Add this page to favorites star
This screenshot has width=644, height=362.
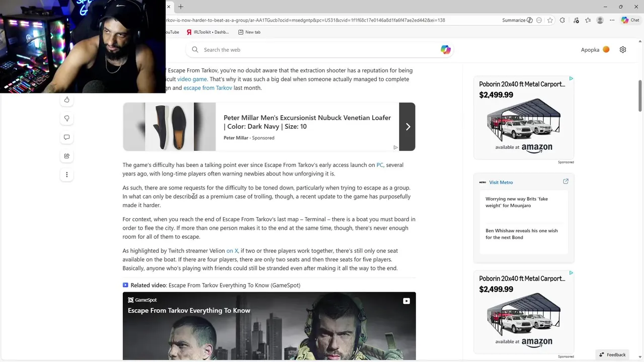(x=550, y=20)
